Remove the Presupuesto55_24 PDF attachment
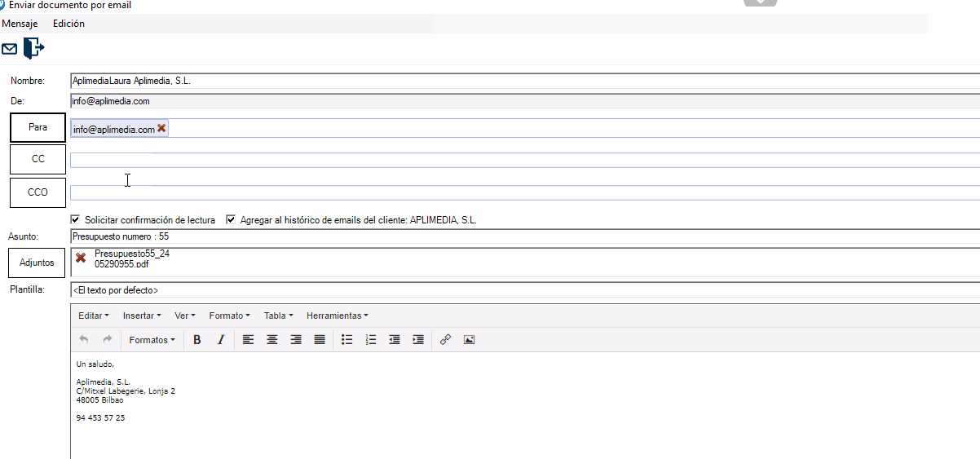The height and width of the screenshot is (459, 980). [80, 258]
